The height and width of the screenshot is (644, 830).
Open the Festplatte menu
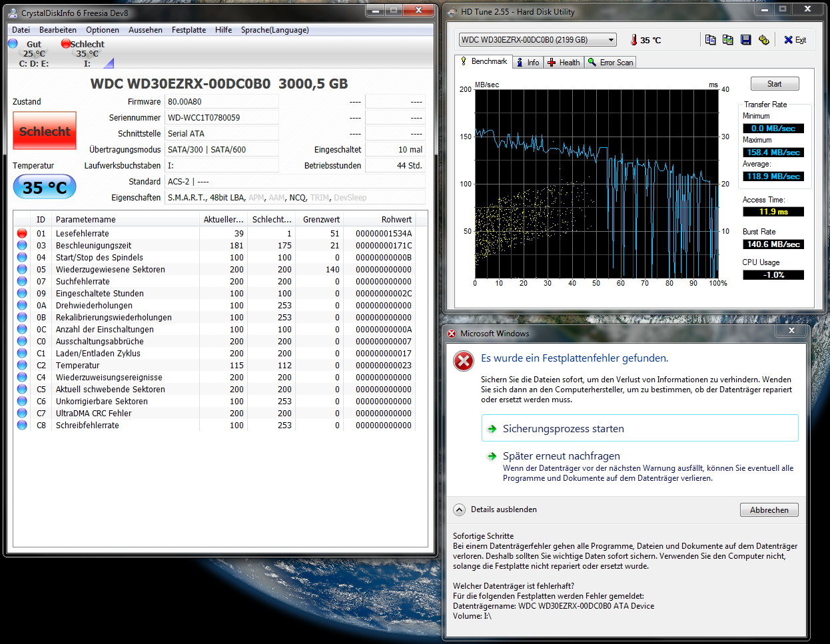189,30
